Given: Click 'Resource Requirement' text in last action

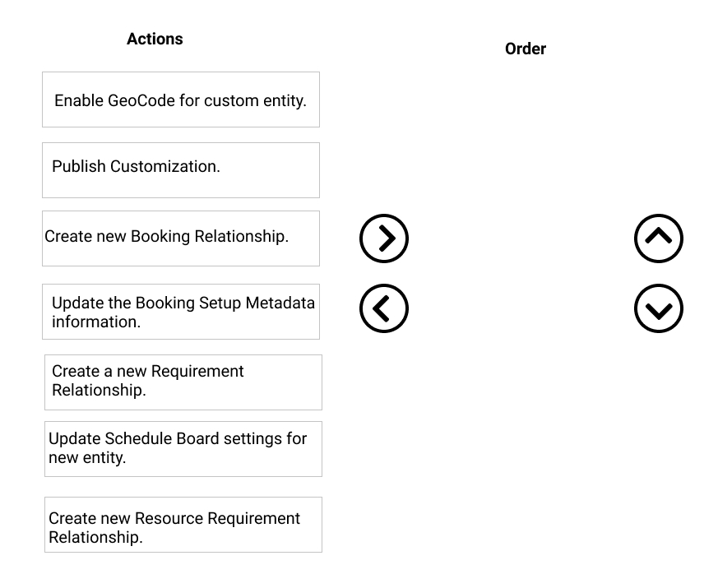Looking at the screenshot, I should pos(217,518).
